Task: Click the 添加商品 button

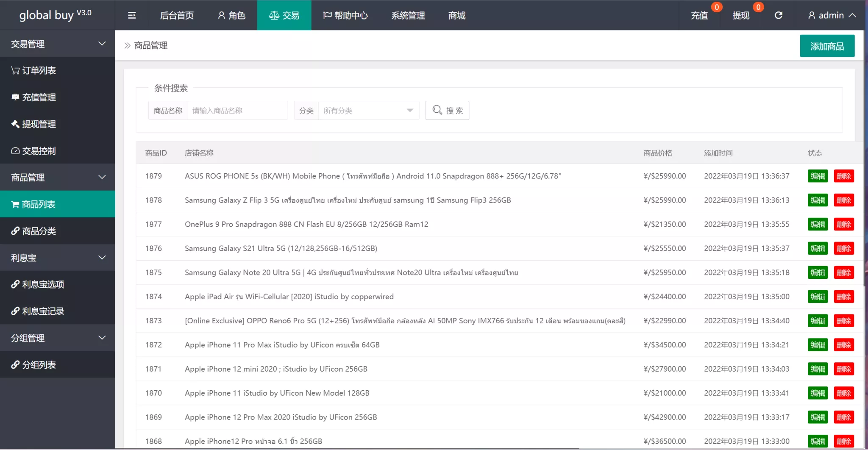Action: click(827, 46)
